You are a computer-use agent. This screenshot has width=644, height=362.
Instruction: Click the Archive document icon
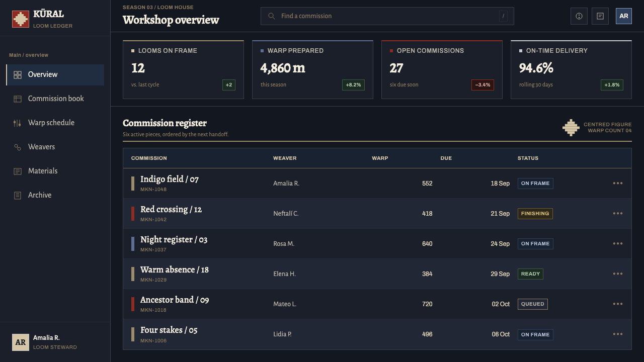click(x=18, y=196)
